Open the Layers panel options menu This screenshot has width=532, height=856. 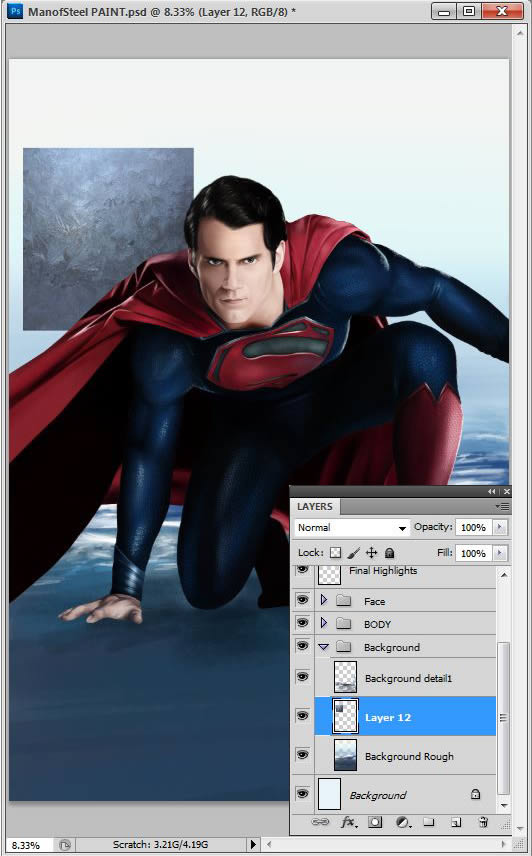pos(502,507)
